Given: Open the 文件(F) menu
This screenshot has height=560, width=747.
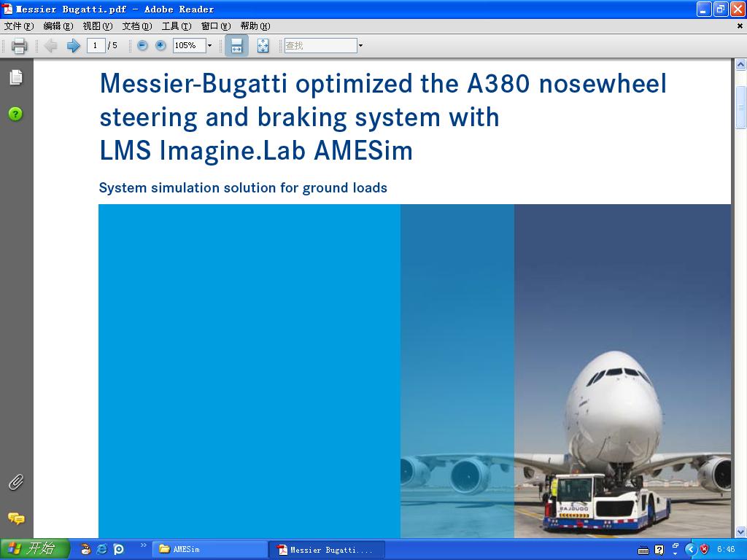Looking at the screenshot, I should click(19, 26).
